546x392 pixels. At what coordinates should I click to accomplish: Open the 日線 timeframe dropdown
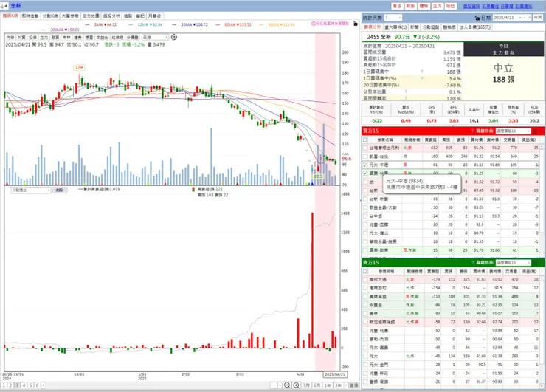click(x=155, y=38)
